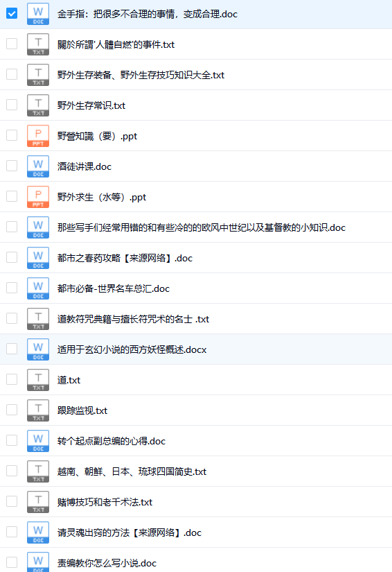Uncheck the checkbox for 金手指 doc file
The height and width of the screenshot is (572, 392).
click(x=12, y=14)
